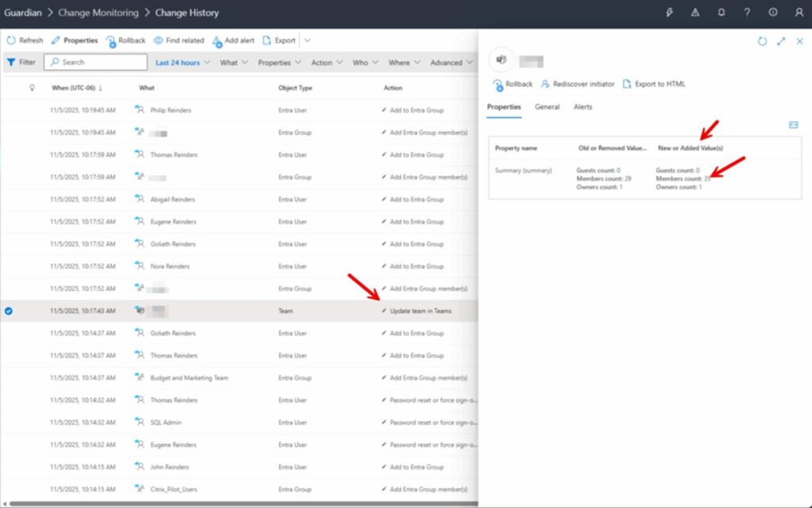Image resolution: width=812 pixels, height=508 pixels.
Task: Focus the Search input field
Action: pos(96,62)
